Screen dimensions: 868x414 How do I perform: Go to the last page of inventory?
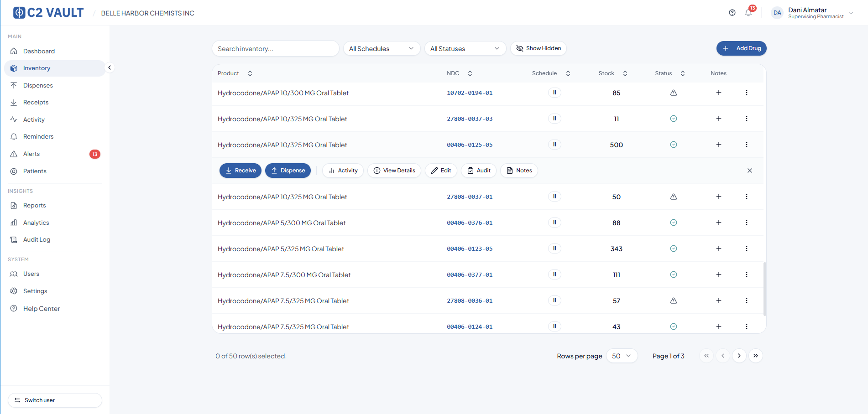(x=755, y=356)
